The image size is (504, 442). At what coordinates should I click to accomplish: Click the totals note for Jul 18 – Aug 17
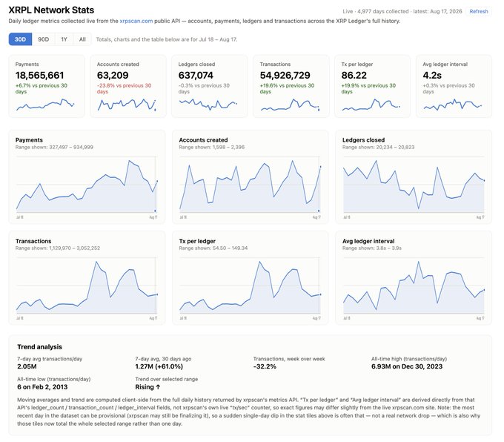point(167,39)
